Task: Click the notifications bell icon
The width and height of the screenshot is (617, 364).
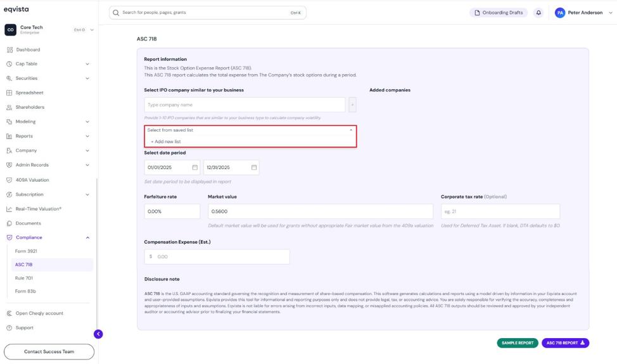Action: [x=538, y=13]
